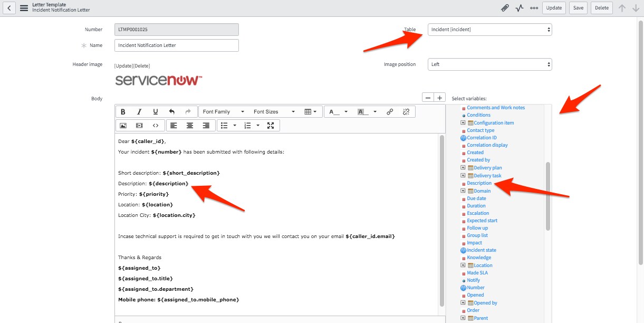Expand the Parent node

coord(463,318)
